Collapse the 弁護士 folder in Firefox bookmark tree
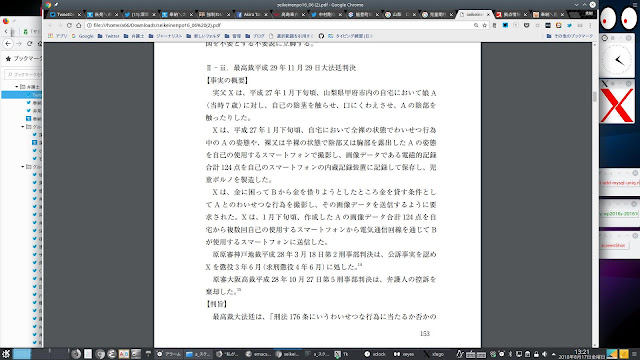This screenshot has height=360, width=640. [x=17, y=87]
